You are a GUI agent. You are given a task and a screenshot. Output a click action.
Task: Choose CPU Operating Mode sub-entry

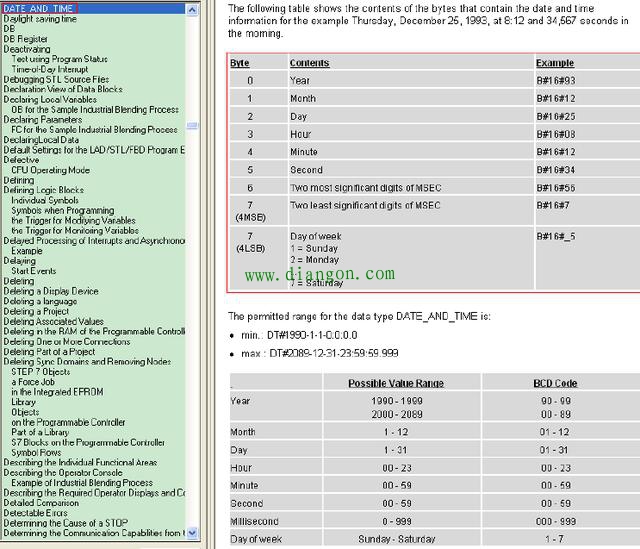51,170
